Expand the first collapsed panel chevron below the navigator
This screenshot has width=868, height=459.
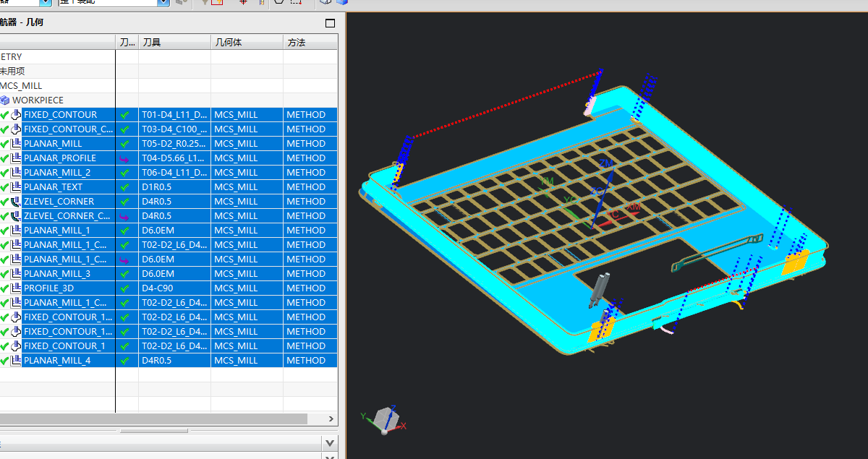pyautogui.click(x=330, y=442)
